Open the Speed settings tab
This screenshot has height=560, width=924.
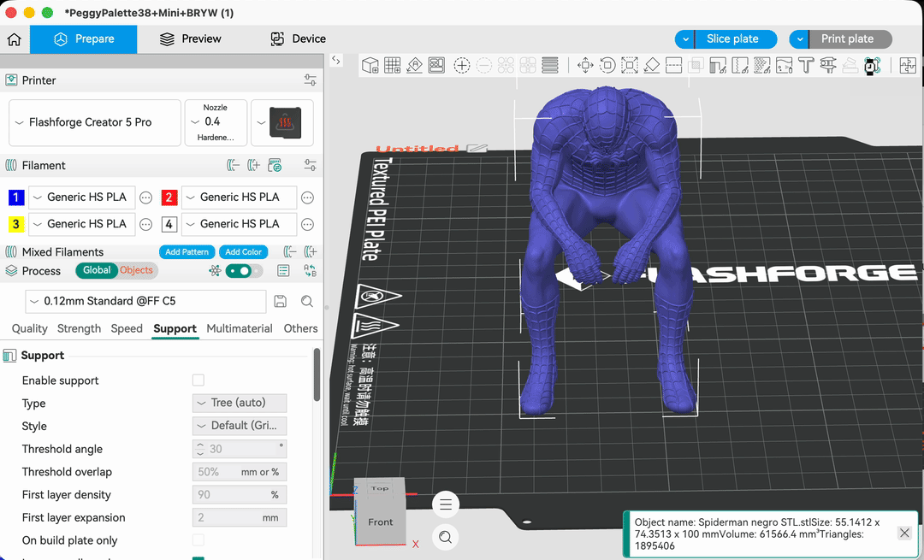(x=127, y=328)
